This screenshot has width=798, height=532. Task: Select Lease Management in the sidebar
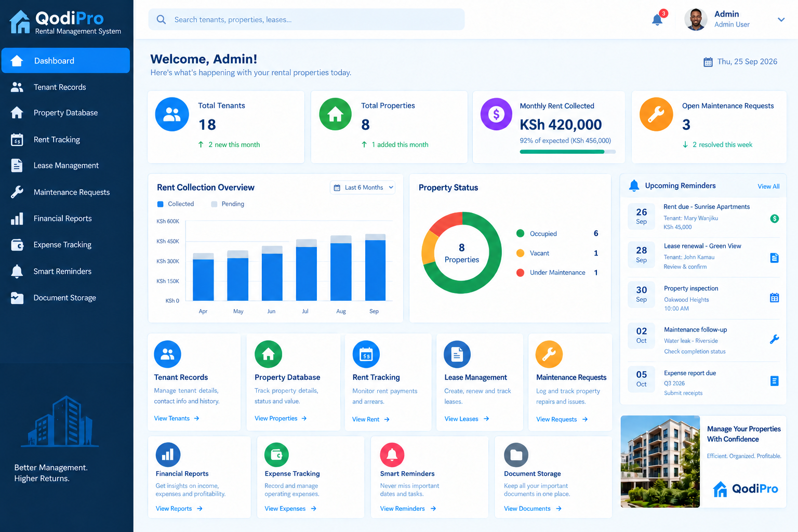pyautogui.click(x=66, y=166)
